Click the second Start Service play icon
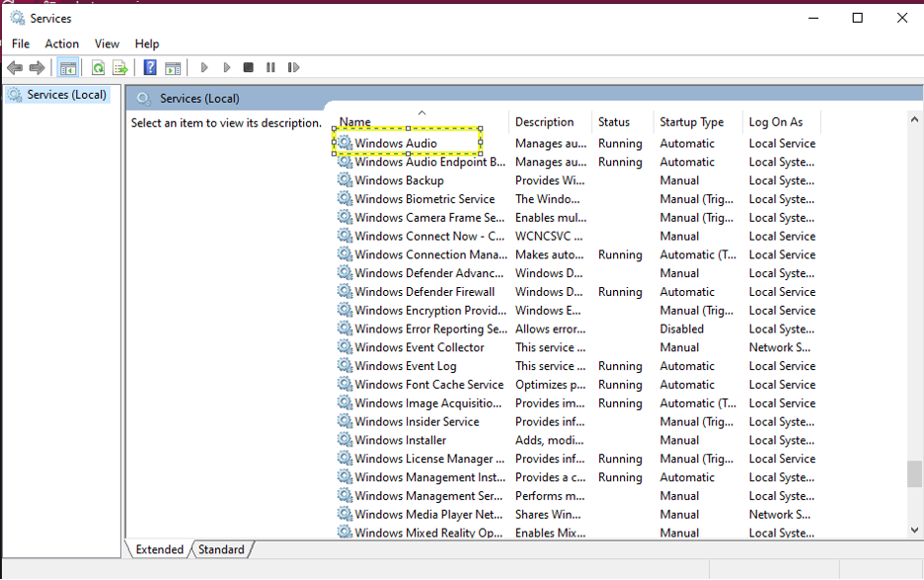 pyautogui.click(x=226, y=68)
